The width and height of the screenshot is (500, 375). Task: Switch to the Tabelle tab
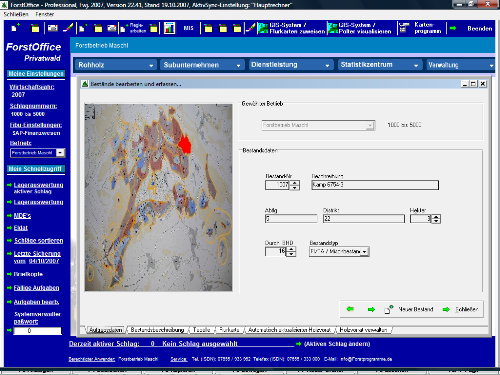pos(202,330)
